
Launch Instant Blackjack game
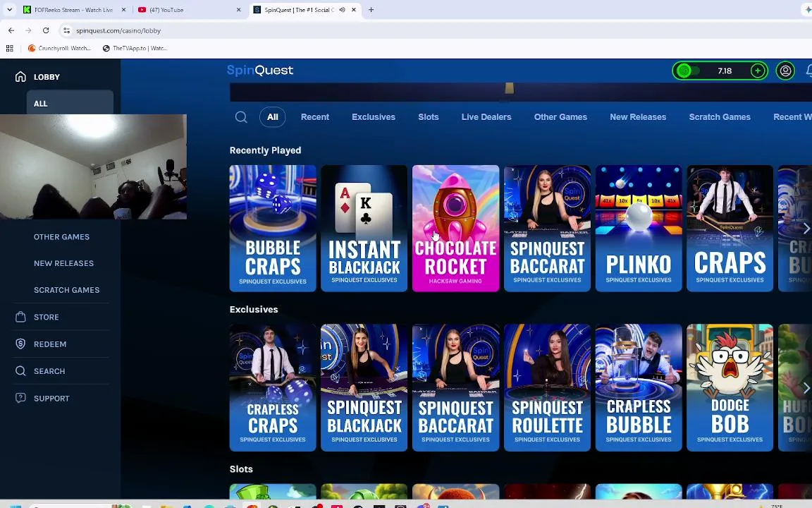[x=364, y=228]
